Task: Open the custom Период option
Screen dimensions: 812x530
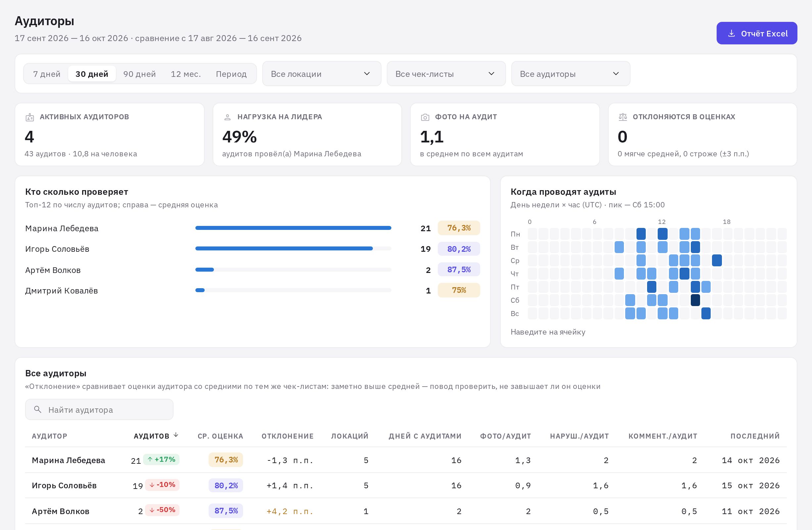Action: [x=231, y=74]
